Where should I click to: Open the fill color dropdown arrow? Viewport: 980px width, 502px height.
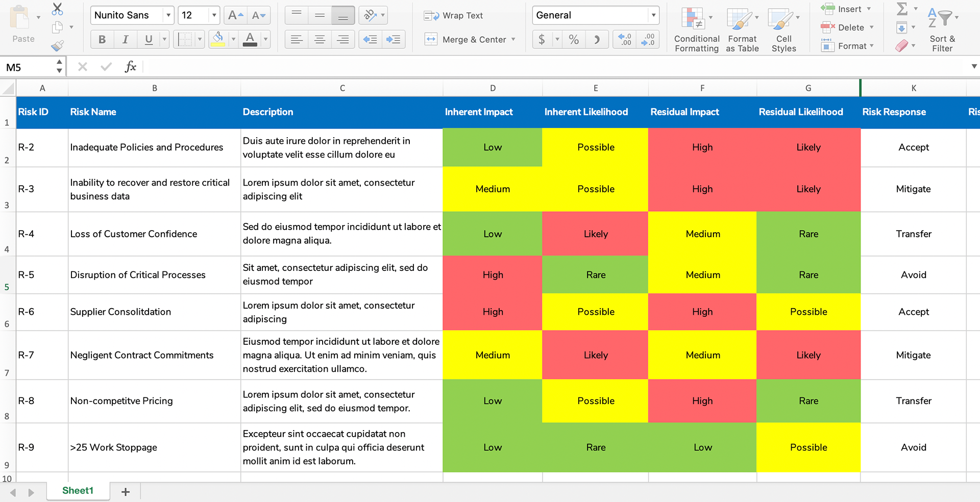(x=233, y=39)
